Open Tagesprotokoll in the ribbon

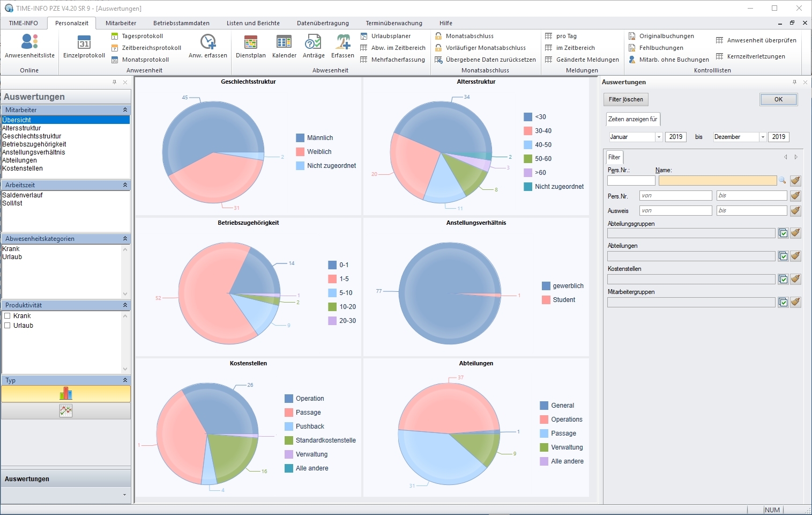pos(137,36)
